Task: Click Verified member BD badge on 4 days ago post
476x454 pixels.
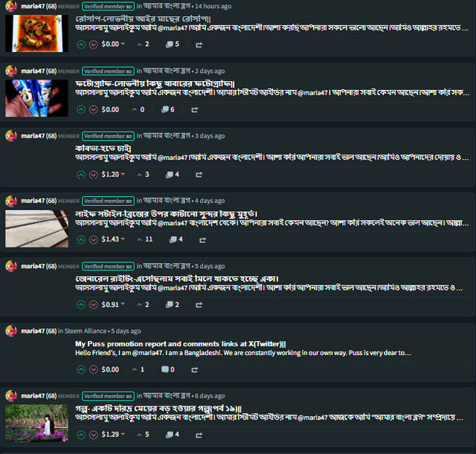Action: 108,201
